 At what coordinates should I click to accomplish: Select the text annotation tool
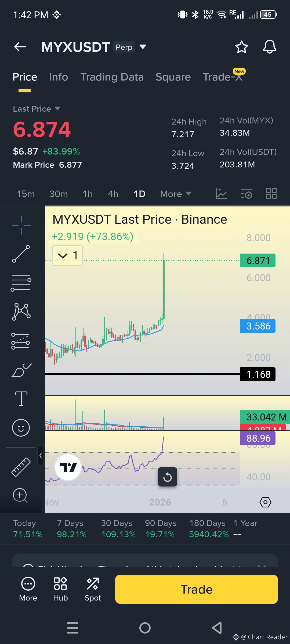click(x=21, y=399)
